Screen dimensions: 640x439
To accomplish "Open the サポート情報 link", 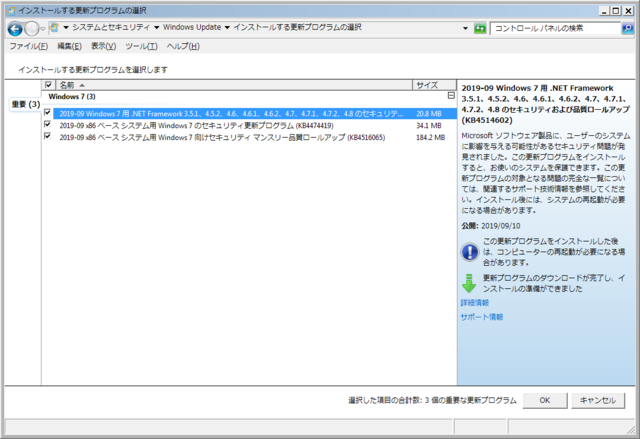I will pyautogui.click(x=482, y=317).
